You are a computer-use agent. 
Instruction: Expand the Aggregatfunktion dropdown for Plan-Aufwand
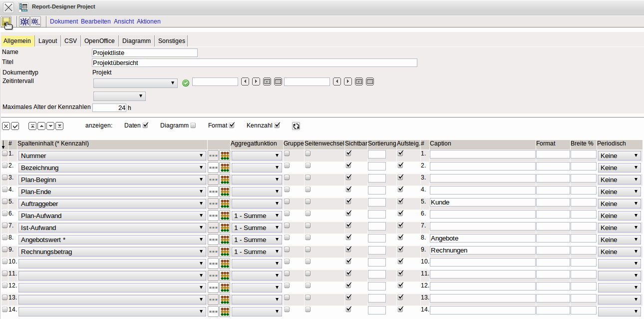(x=256, y=216)
